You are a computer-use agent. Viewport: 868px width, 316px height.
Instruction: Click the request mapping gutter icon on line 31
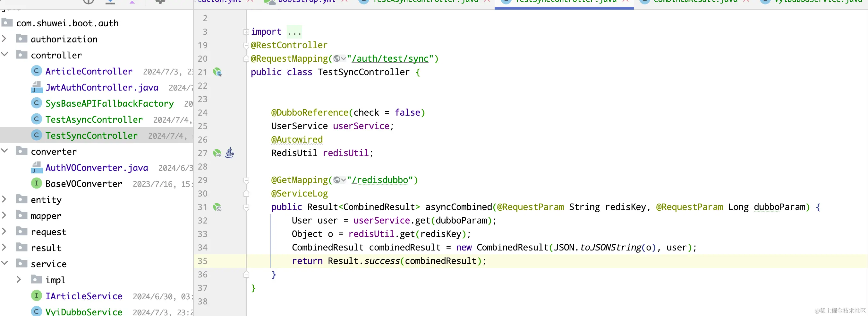(217, 207)
